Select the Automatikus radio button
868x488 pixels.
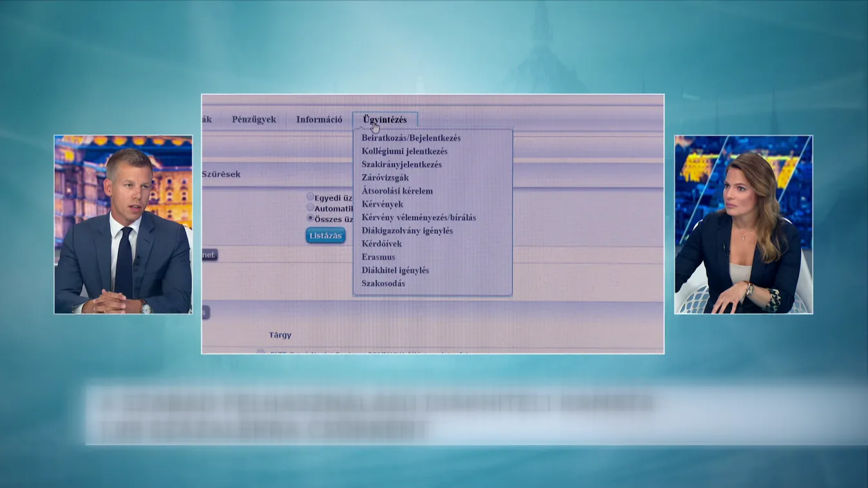coord(311,208)
